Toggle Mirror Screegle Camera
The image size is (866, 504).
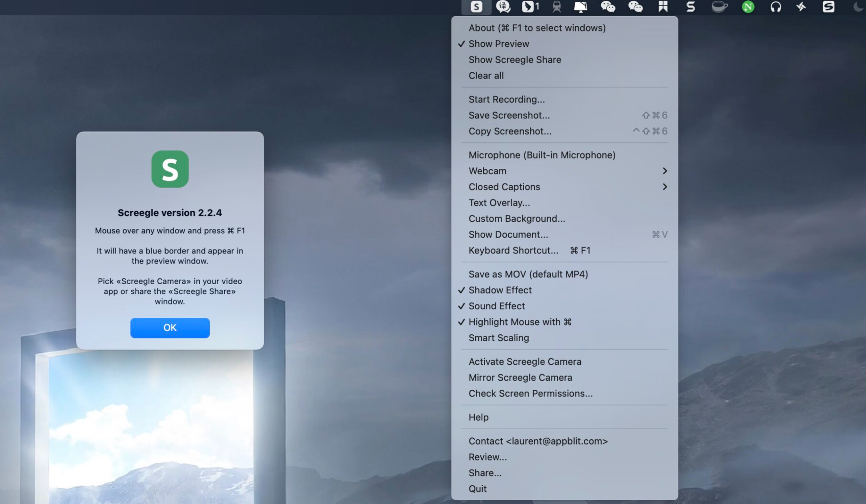565,378
